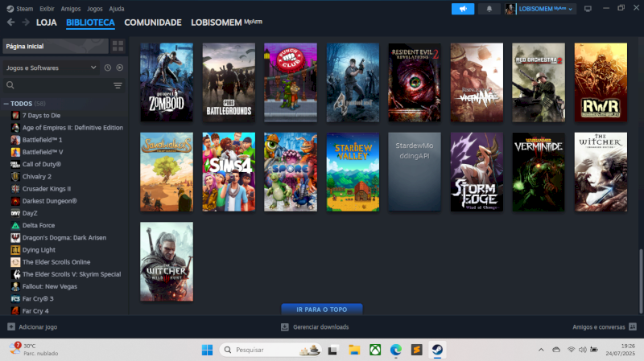Open the Resident Evil Revelations 2 cover
This screenshot has height=361, width=644.
(415, 82)
